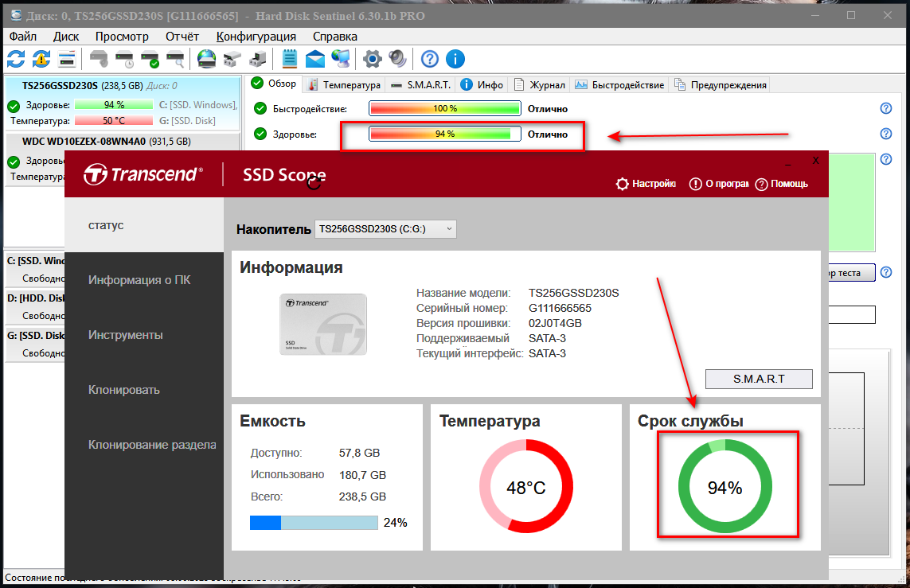Open the Справка menu
The image size is (910, 588).
[x=335, y=37]
